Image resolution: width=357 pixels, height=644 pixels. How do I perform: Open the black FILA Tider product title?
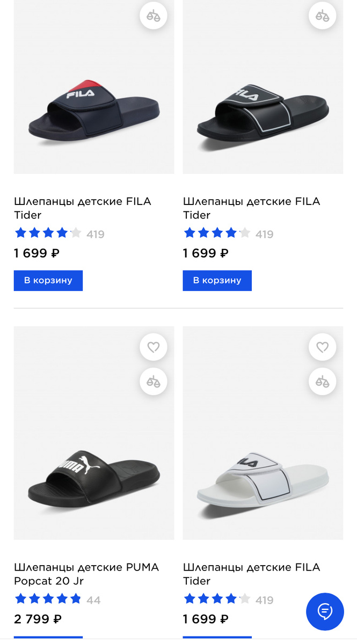point(252,208)
